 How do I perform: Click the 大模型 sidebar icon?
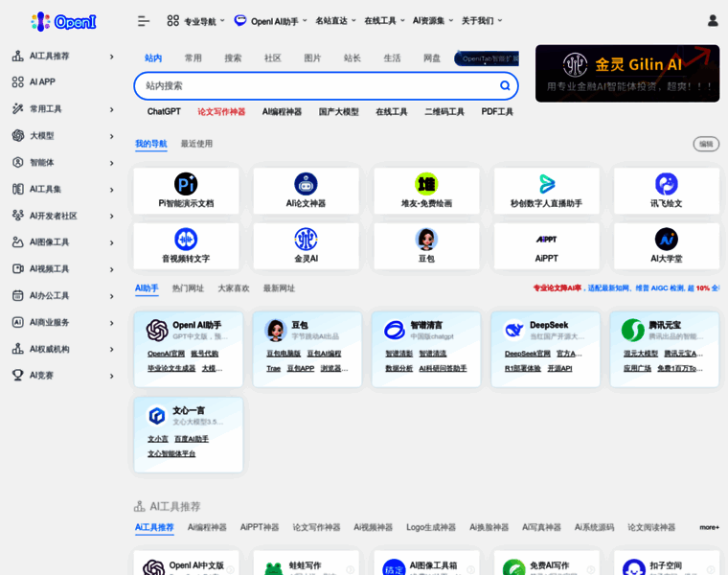(x=17, y=136)
